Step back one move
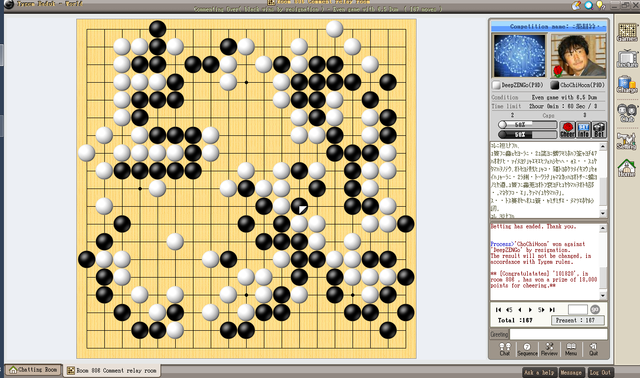Screen dimensions: 640x378 (x=520, y=310)
